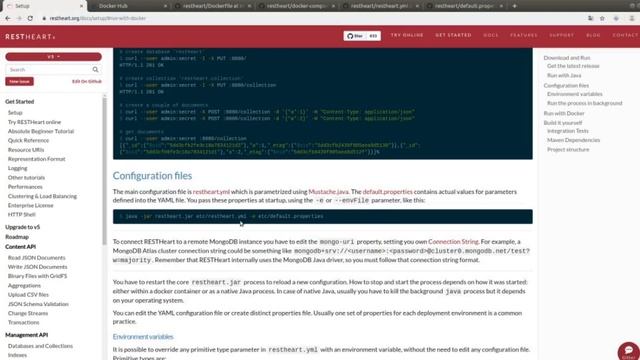Click the GitHub star count 693
This screenshot has width=640, height=360.
[373, 36]
